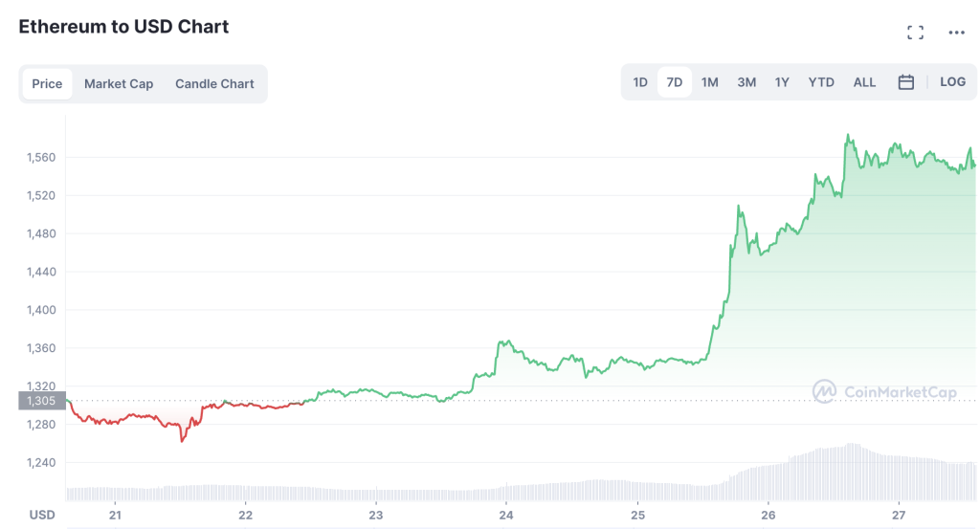Click the 1,520 y-axis label
980x529 pixels.
(41, 195)
